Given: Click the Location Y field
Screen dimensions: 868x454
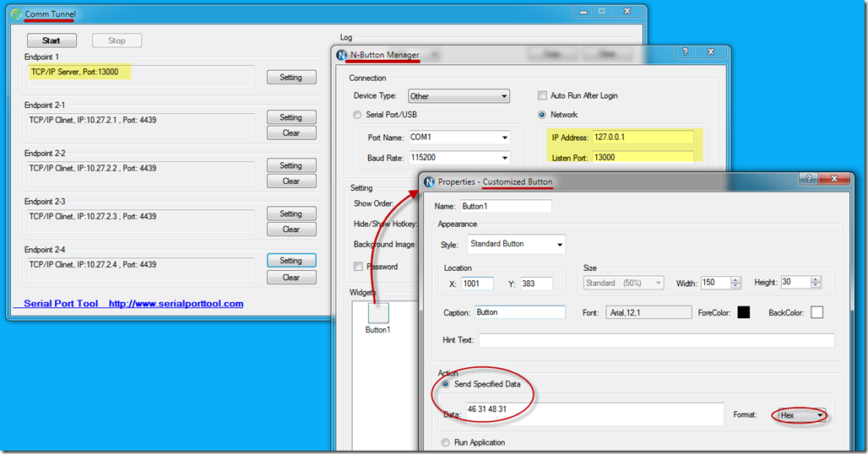Looking at the screenshot, I should (x=536, y=284).
